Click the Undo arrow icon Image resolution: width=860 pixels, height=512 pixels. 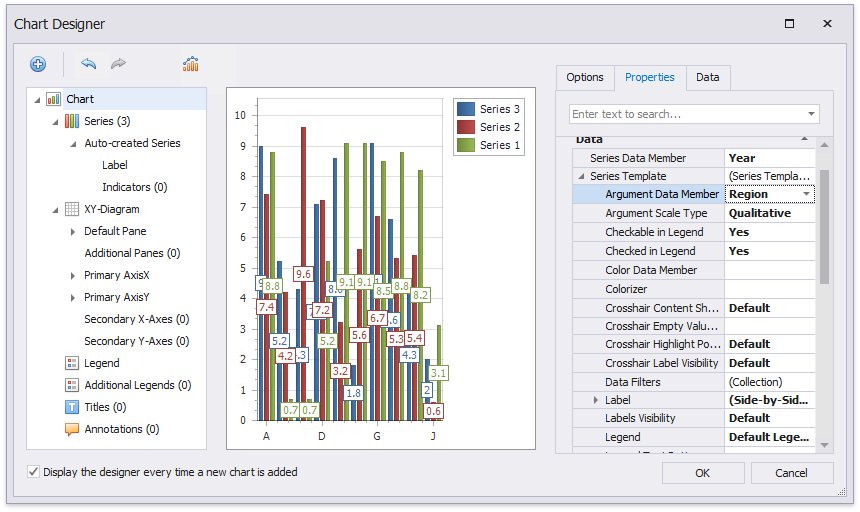[89, 64]
